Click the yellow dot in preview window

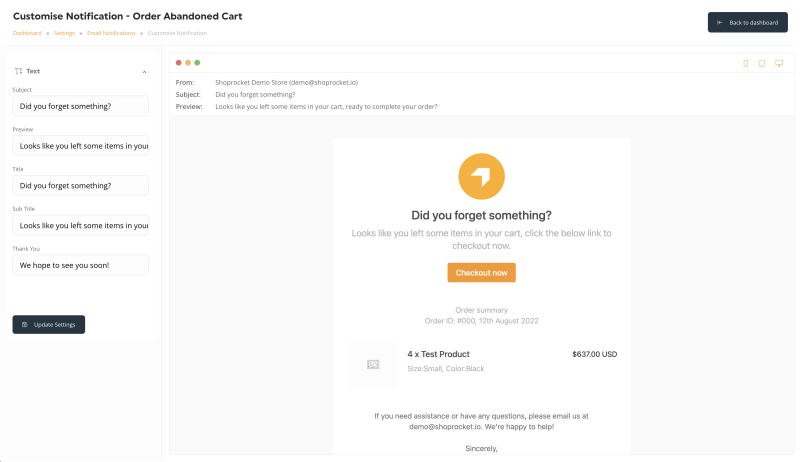[x=188, y=63]
